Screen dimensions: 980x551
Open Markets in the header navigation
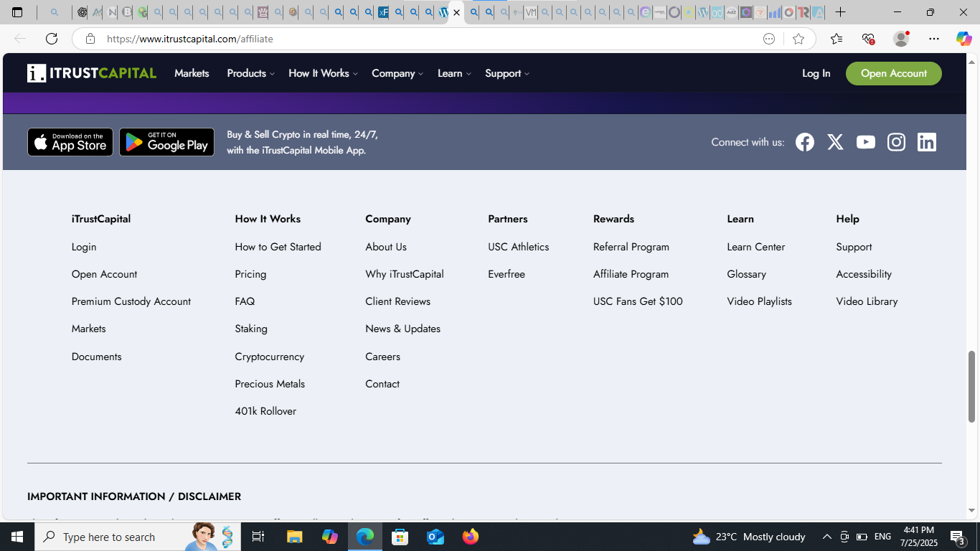pos(192,73)
